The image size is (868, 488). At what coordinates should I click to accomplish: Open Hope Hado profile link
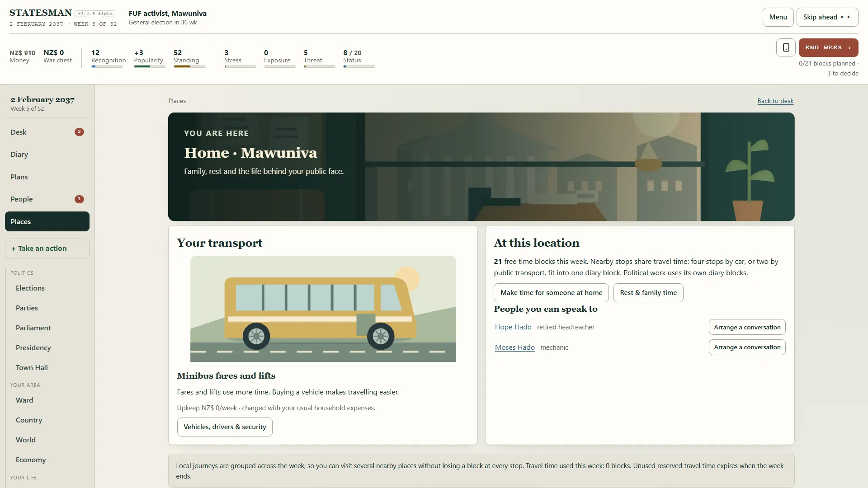coord(513,327)
